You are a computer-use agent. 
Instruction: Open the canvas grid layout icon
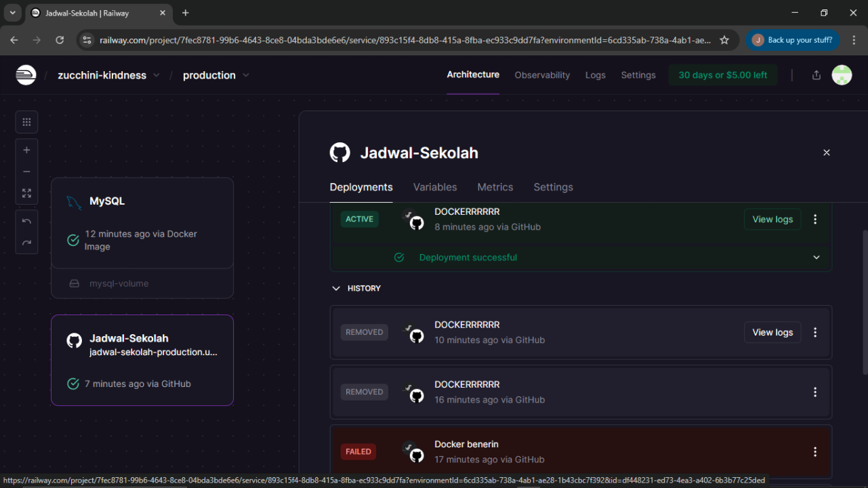point(26,122)
